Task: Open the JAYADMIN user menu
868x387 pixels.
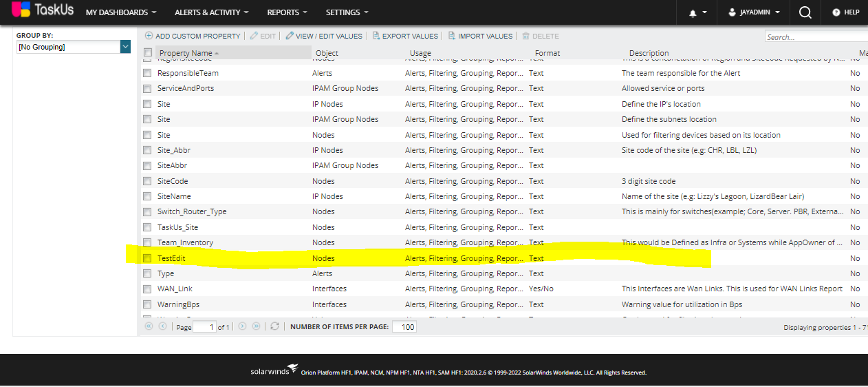Action: (754, 12)
